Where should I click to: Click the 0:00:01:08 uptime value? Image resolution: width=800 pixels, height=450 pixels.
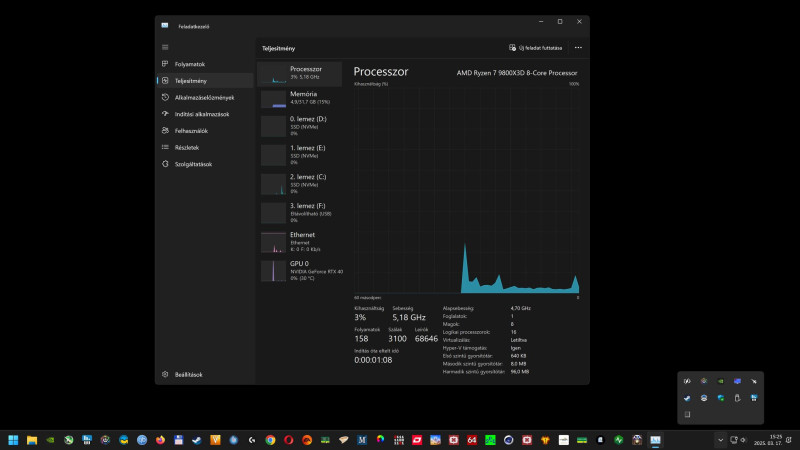pos(373,360)
